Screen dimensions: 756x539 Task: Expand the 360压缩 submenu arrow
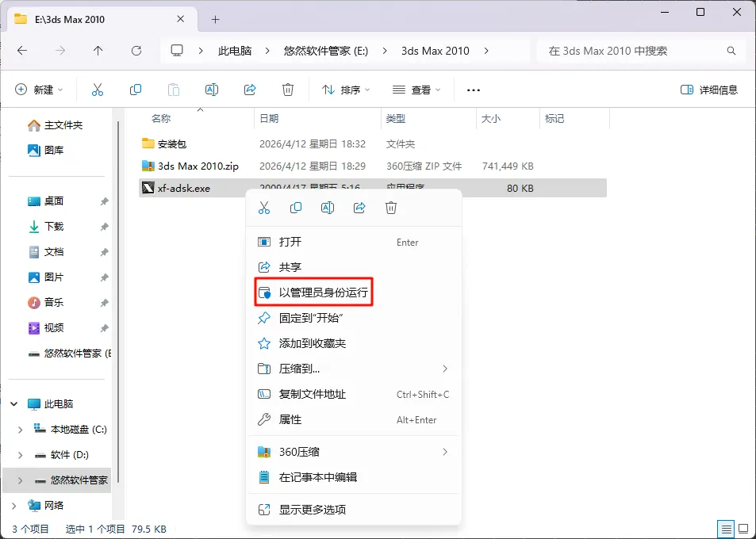pyautogui.click(x=445, y=452)
